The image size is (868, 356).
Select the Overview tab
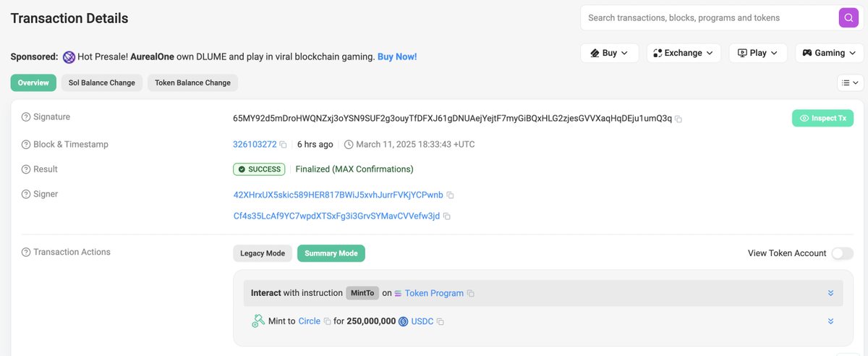pos(33,82)
